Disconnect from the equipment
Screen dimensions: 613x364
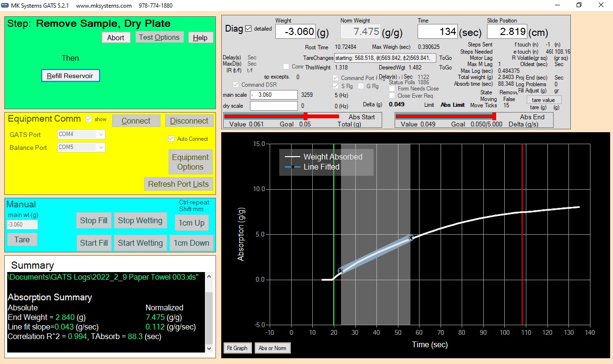(x=190, y=121)
